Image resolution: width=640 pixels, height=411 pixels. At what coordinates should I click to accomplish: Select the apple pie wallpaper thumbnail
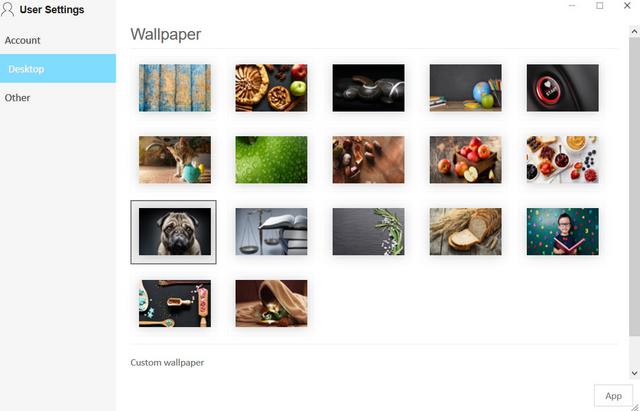point(271,88)
